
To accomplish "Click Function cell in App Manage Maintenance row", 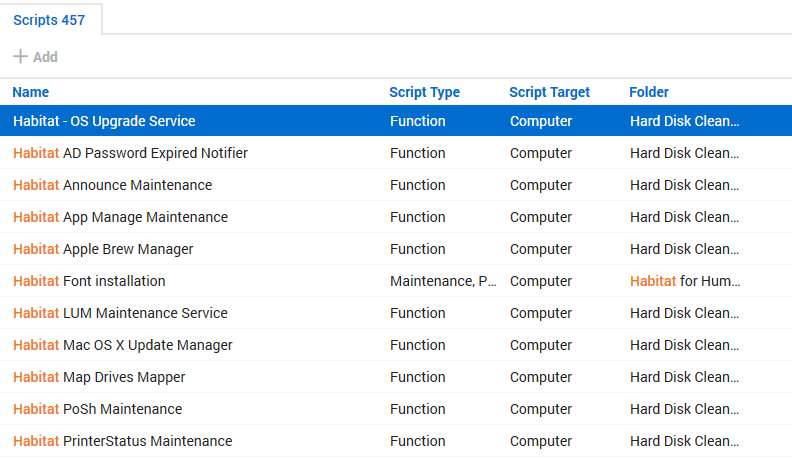I will pos(418,217).
